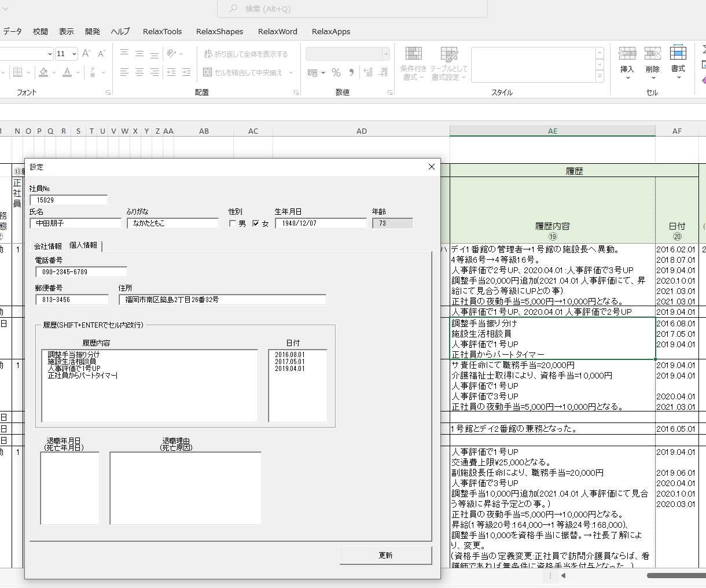This screenshot has height=588, width=706.
Task: Check the 男 gender checkbox
Action: (233, 223)
